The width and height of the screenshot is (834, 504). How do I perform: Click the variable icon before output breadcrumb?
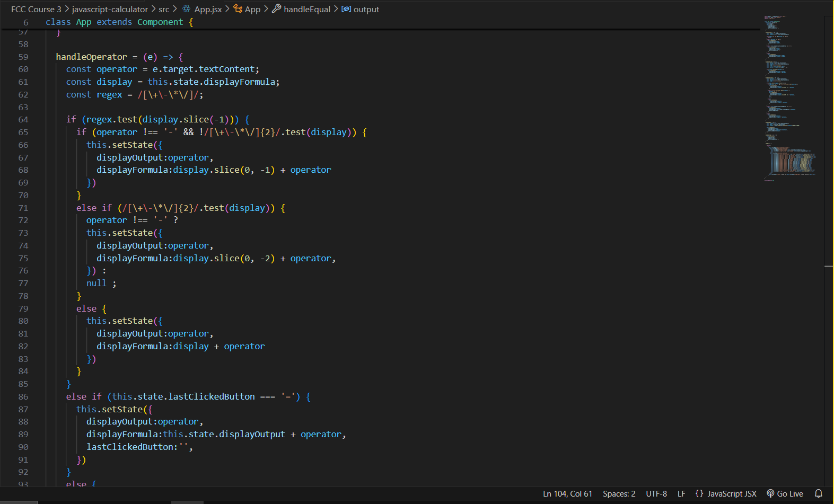[346, 9]
